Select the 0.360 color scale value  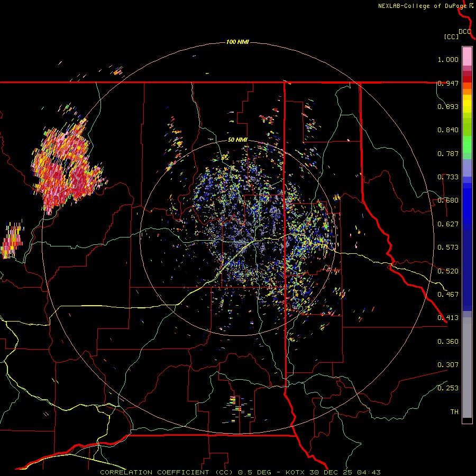point(448,342)
